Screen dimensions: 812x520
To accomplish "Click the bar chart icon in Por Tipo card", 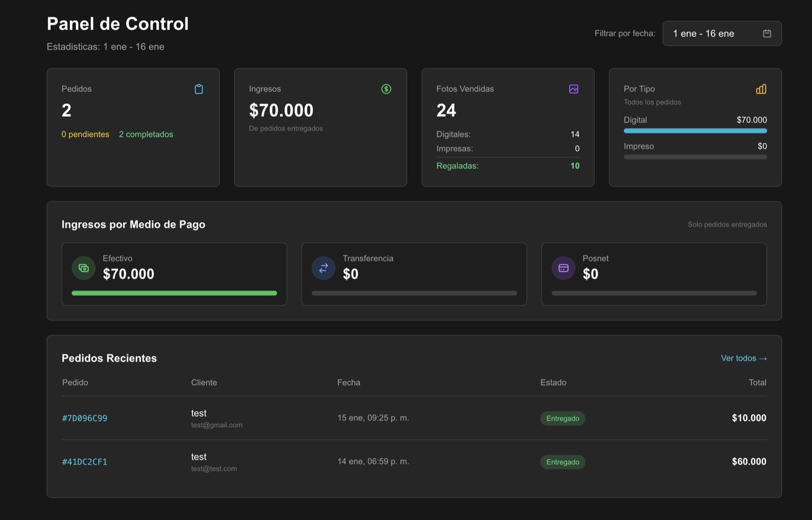I will pyautogui.click(x=761, y=89).
